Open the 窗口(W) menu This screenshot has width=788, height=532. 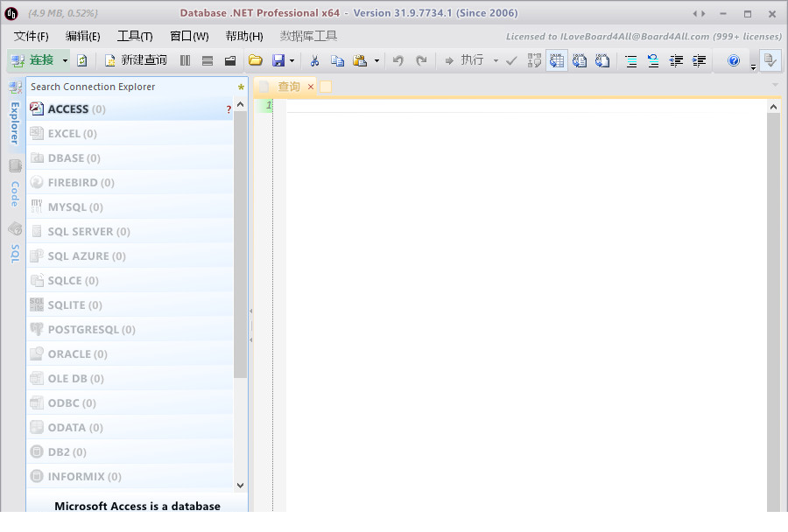(189, 36)
